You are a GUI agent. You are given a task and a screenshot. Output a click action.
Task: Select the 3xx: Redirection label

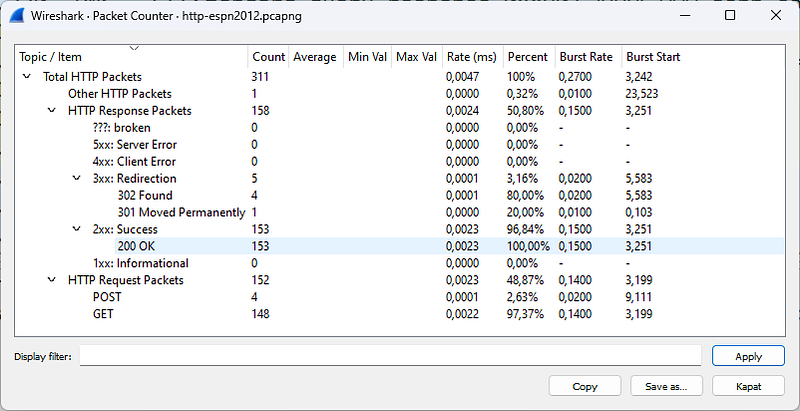point(135,178)
